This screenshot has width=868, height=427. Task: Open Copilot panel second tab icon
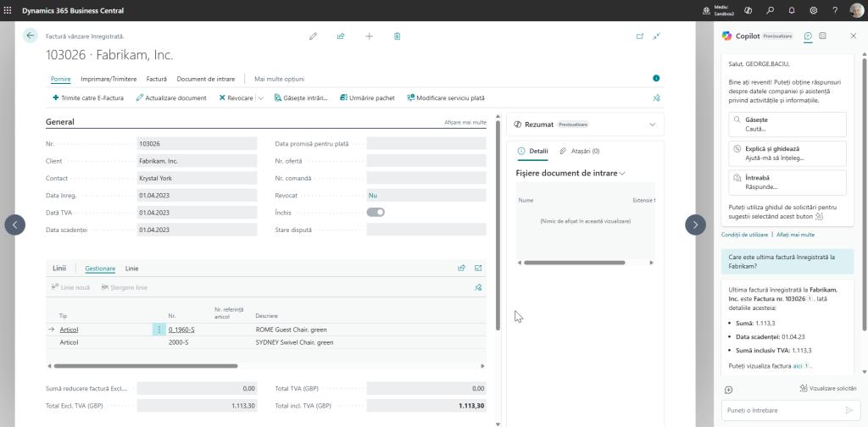tap(822, 36)
